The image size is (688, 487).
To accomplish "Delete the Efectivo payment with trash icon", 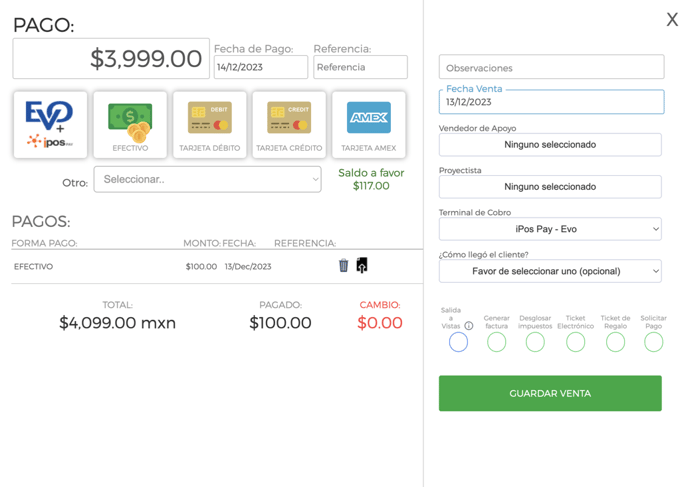I will [x=344, y=265].
